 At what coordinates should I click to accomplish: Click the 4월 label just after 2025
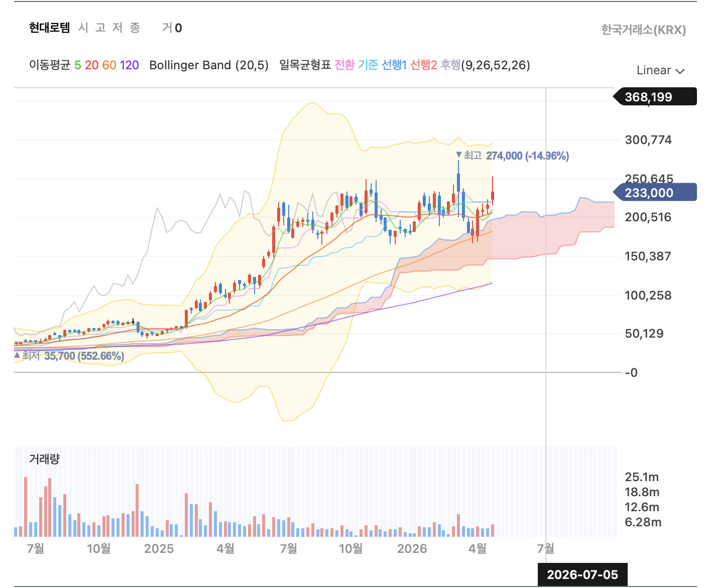[225, 549]
